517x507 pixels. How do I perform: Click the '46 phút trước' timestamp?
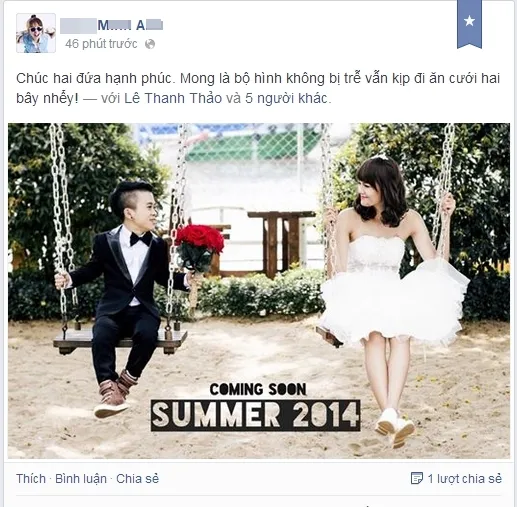coord(101,44)
